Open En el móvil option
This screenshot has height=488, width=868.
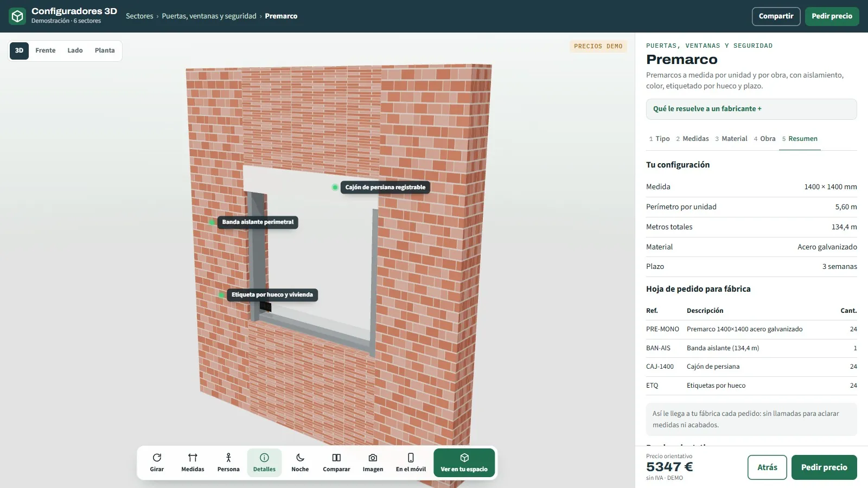point(411,463)
